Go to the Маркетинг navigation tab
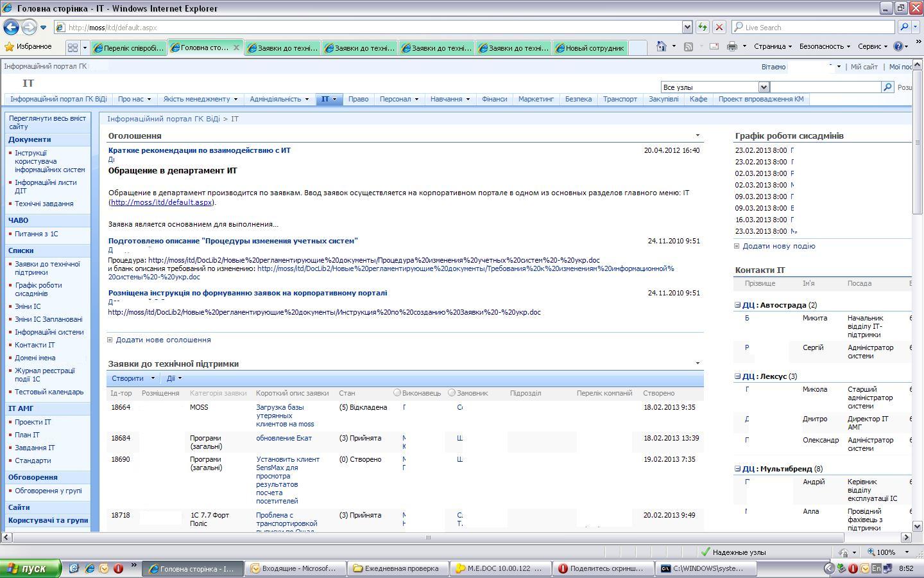Screen dimensions: 924x578 (x=536, y=99)
